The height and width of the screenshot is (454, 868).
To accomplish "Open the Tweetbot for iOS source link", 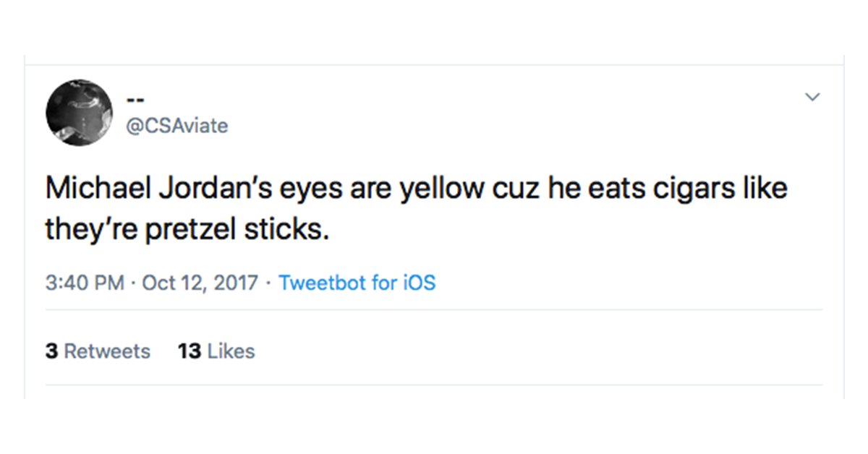I will (x=357, y=282).
